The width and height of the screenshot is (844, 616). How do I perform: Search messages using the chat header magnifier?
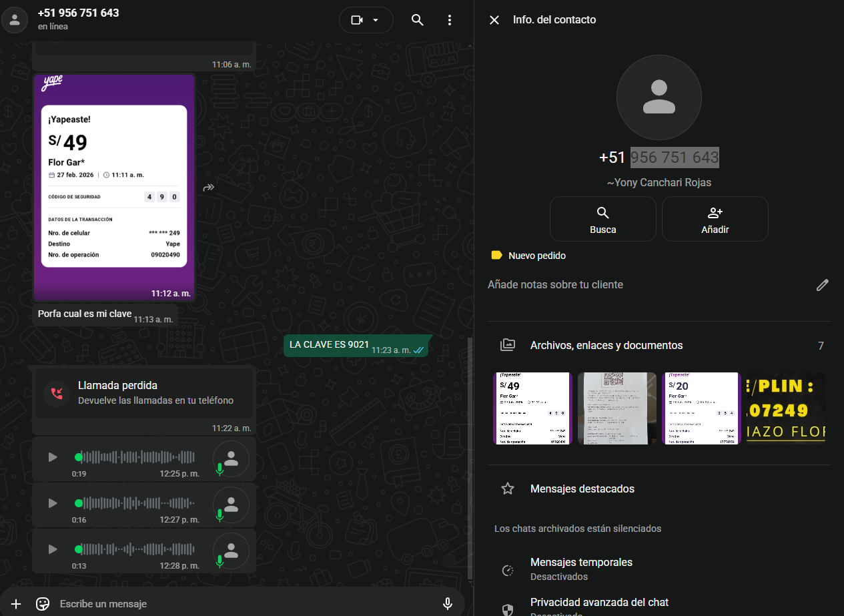pos(418,20)
